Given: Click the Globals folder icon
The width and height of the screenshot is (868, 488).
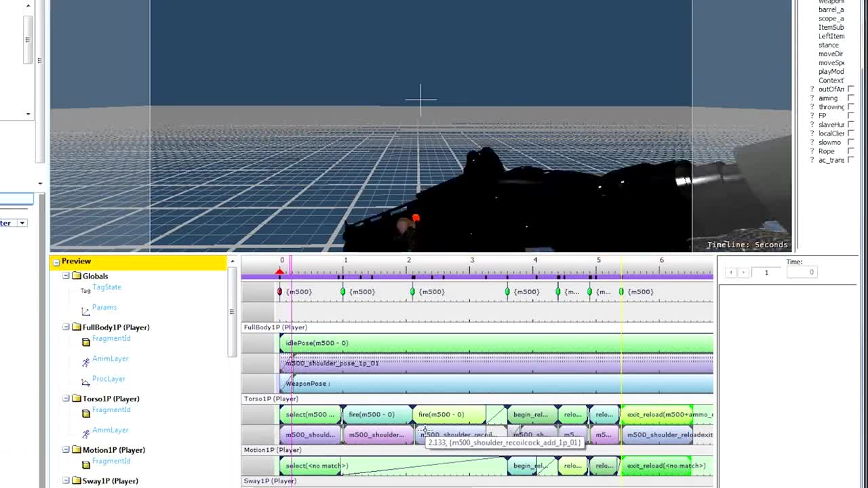Looking at the screenshot, I should 77,276.
